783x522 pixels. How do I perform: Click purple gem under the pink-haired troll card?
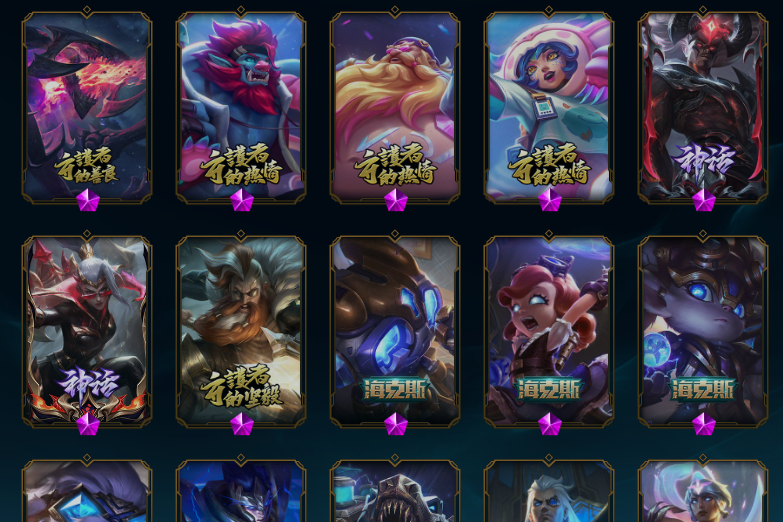(242, 200)
